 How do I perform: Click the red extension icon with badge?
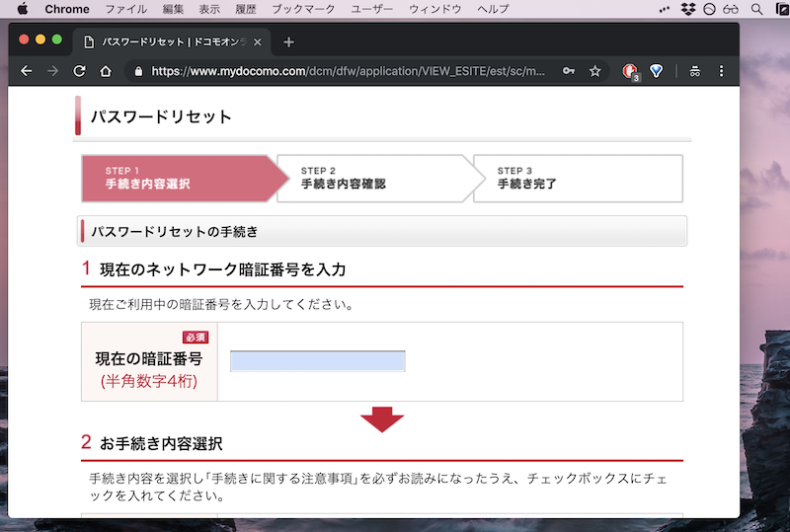[630, 71]
